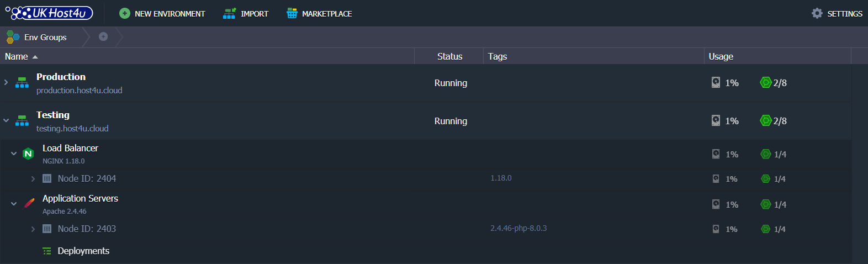Click the Production cloudlets usage icon
Image resolution: width=868 pixels, height=264 pixels.
click(x=765, y=82)
